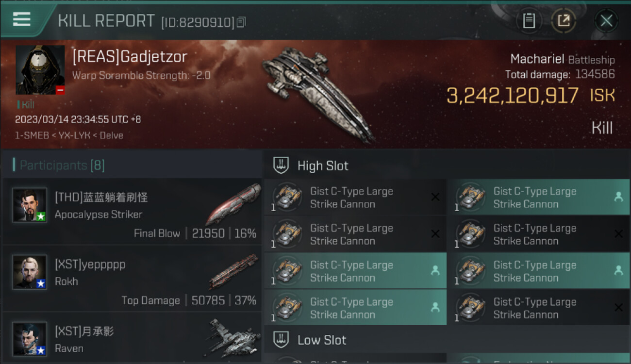Click the High Slot section shield icon
Viewport: 631px width, 364px height.
(x=281, y=165)
